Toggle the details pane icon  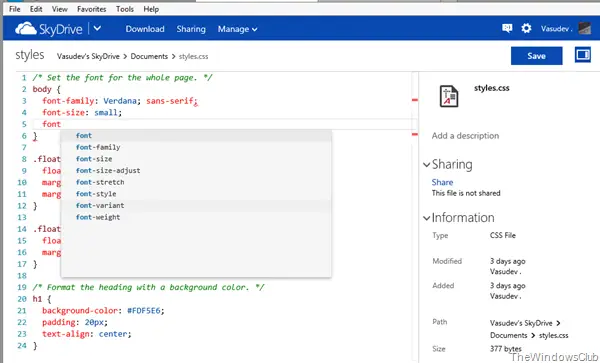(x=582, y=55)
